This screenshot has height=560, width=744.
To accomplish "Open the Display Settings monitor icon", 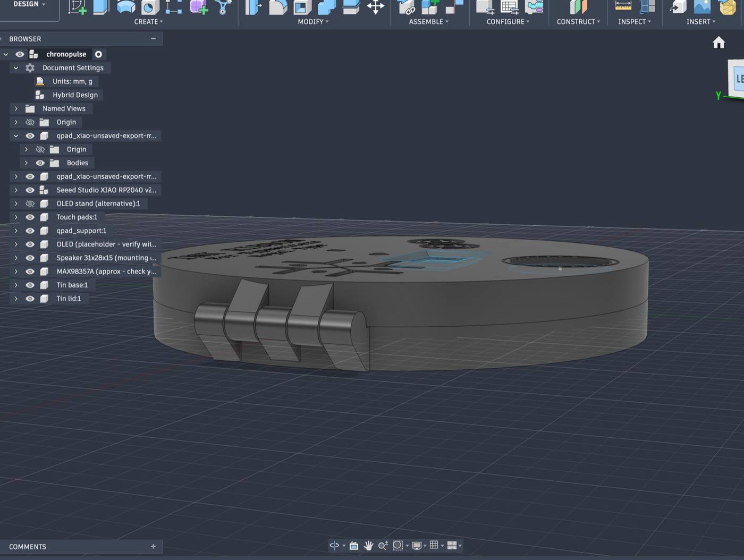I will click(x=417, y=546).
